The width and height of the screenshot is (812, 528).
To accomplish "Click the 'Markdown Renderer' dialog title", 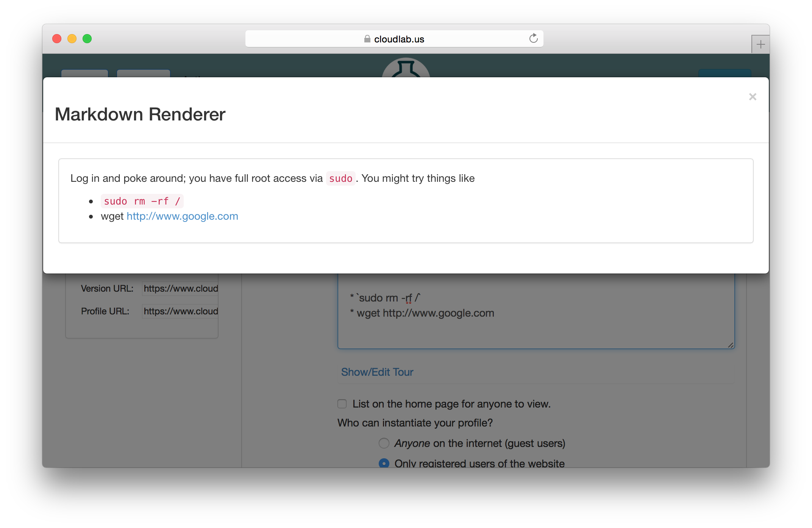I will 140,114.
